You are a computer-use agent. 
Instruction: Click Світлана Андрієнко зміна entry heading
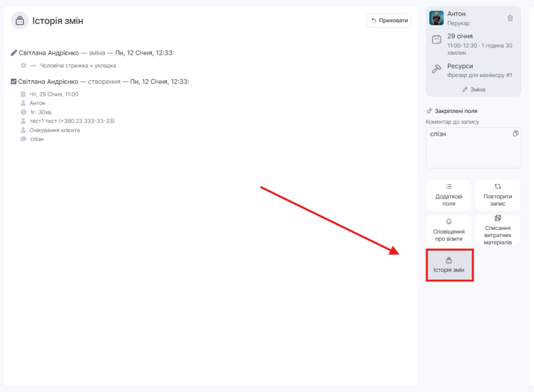(96, 53)
